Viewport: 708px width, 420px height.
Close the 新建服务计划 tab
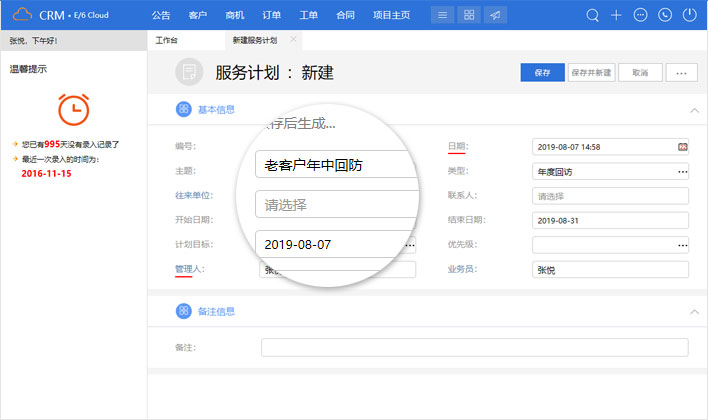tap(293, 39)
